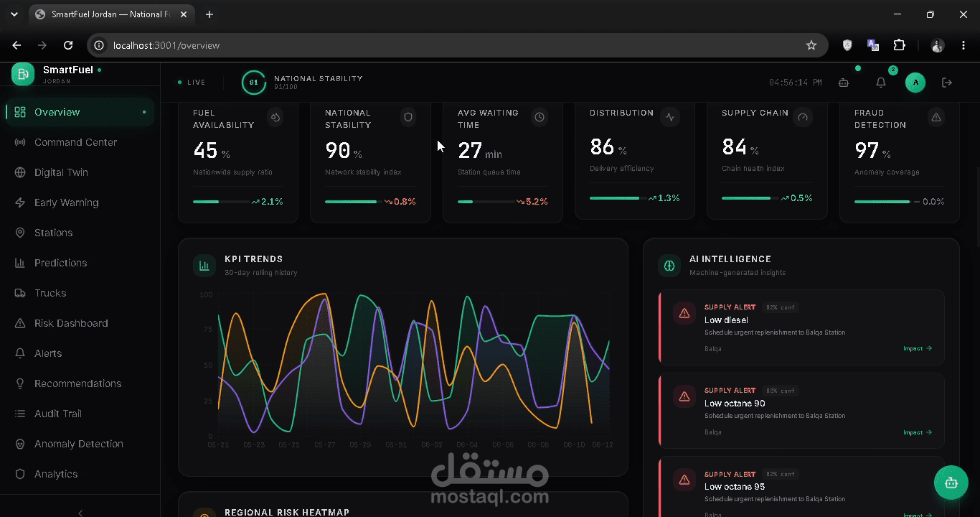Click the Fuel Availability card icon
The image size is (980, 517).
(275, 117)
